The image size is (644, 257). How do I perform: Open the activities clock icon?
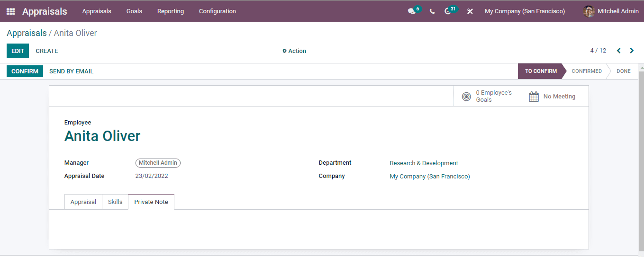(448, 11)
